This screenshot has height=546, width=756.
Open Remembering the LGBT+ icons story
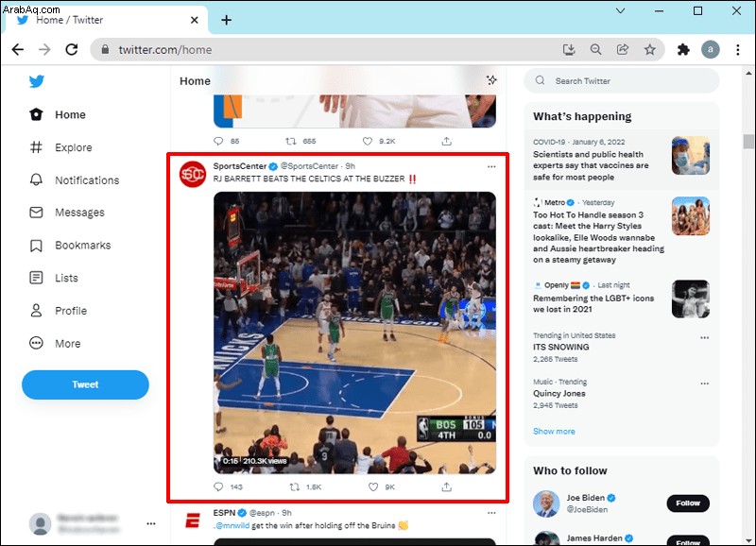pos(622,298)
